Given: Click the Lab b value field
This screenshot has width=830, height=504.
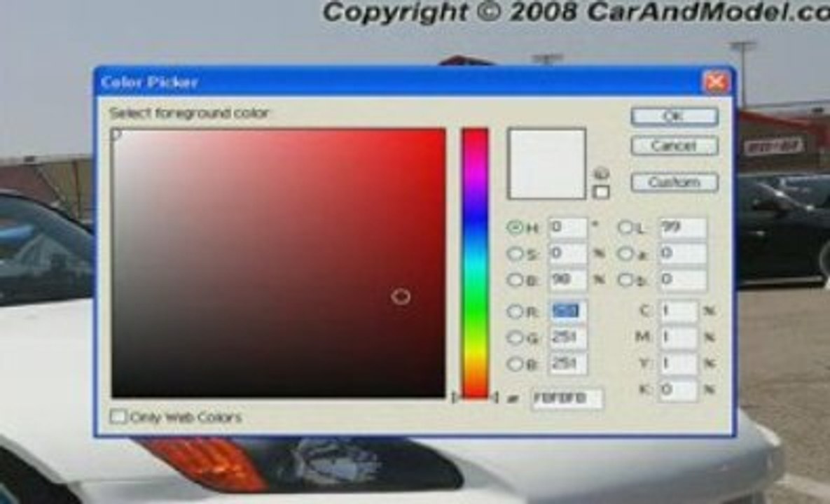Looking at the screenshot, I should (683, 280).
